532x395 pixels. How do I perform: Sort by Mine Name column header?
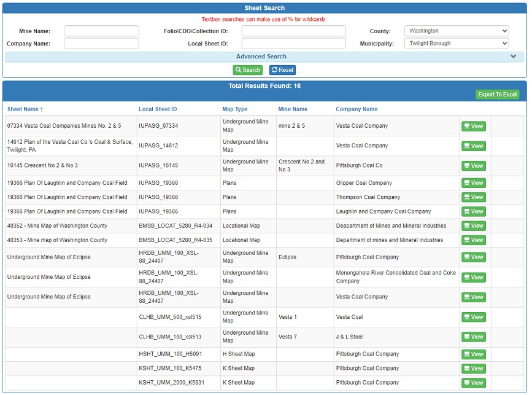coord(293,109)
